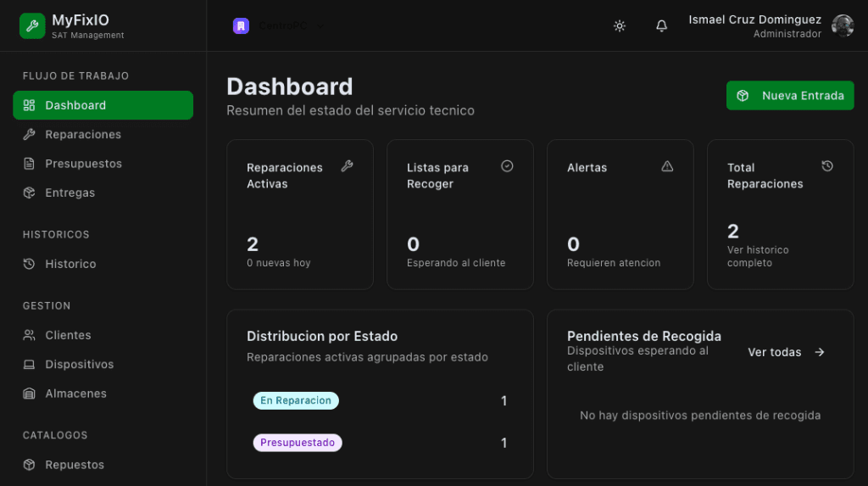Click 'Requieren atencion' text
Viewport: 868px width, 486px height.
tap(614, 263)
